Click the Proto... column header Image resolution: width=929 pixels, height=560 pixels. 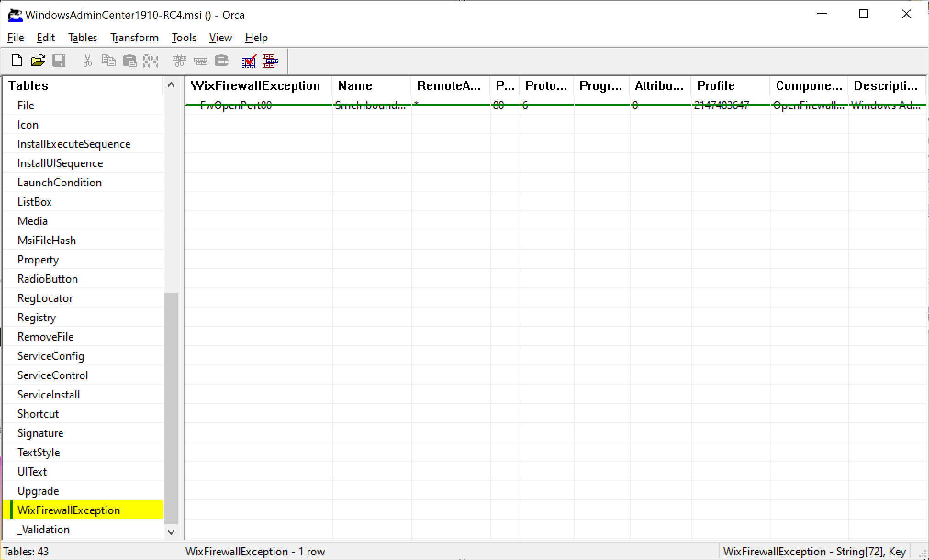click(547, 86)
